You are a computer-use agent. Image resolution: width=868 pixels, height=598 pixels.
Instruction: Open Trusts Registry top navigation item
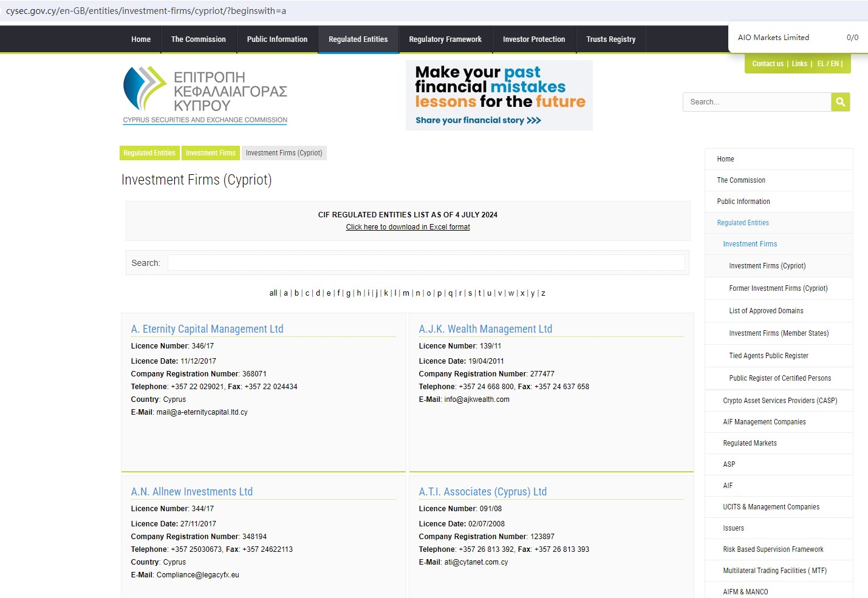coord(611,39)
